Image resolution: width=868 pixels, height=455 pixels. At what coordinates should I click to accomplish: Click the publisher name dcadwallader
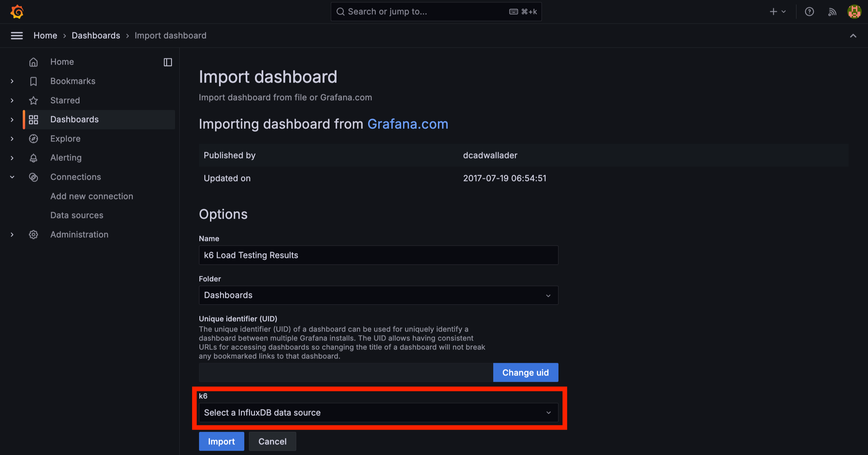pyautogui.click(x=490, y=155)
